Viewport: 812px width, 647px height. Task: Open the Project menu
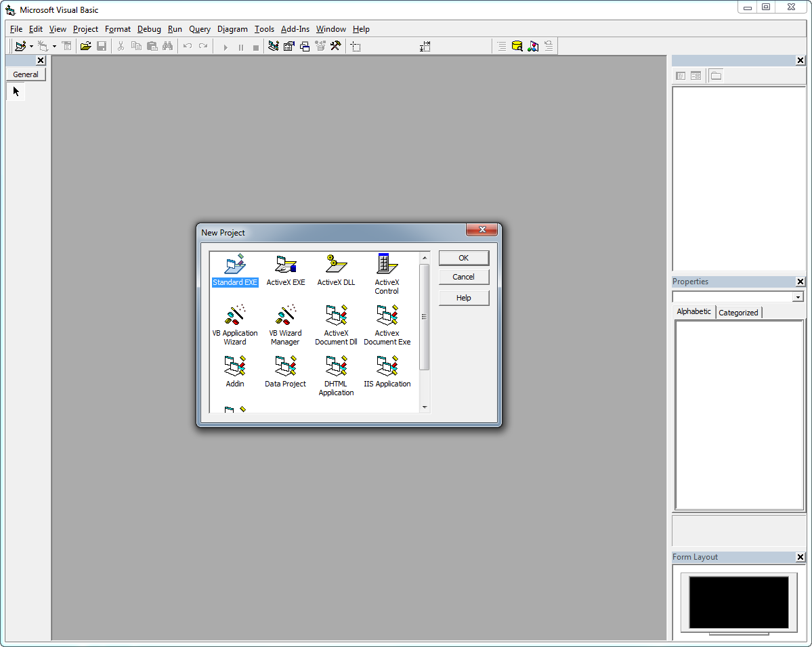85,29
